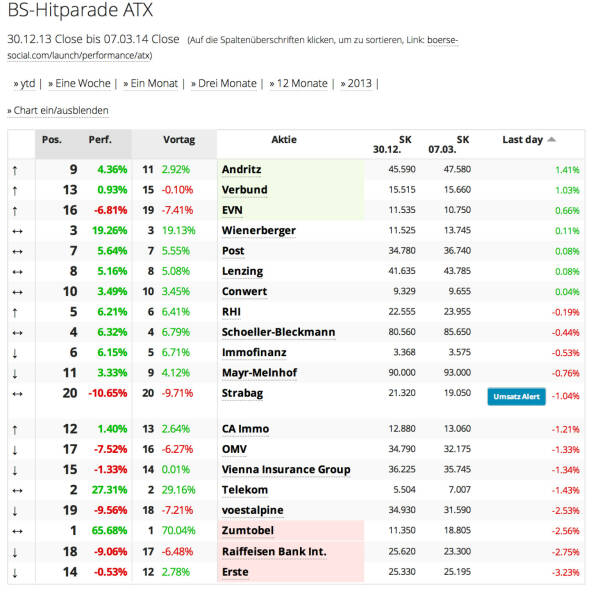600x596 pixels.
Task: Click the up arrow in EVN row
Action: coord(17,210)
